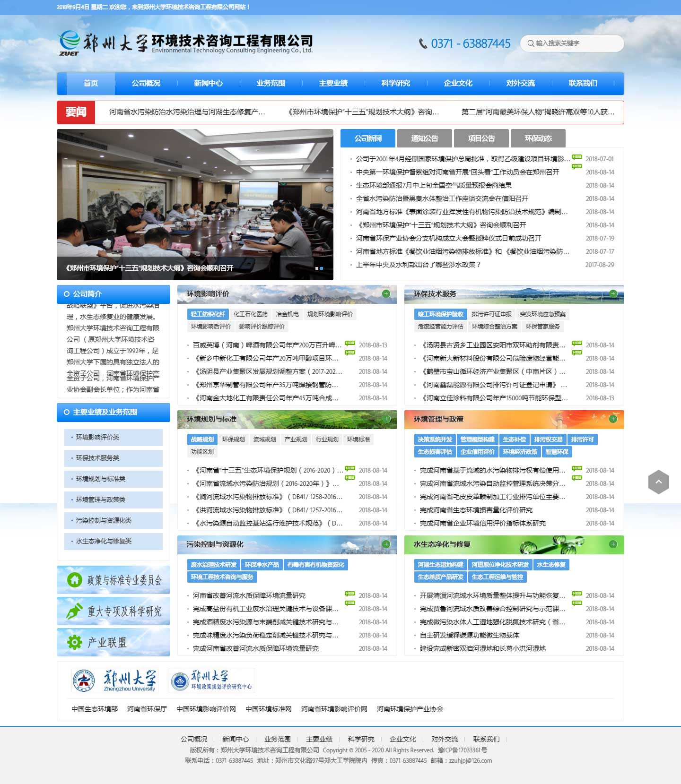Click the house icon on 政策与标准专业委员会 banner

click(x=75, y=580)
